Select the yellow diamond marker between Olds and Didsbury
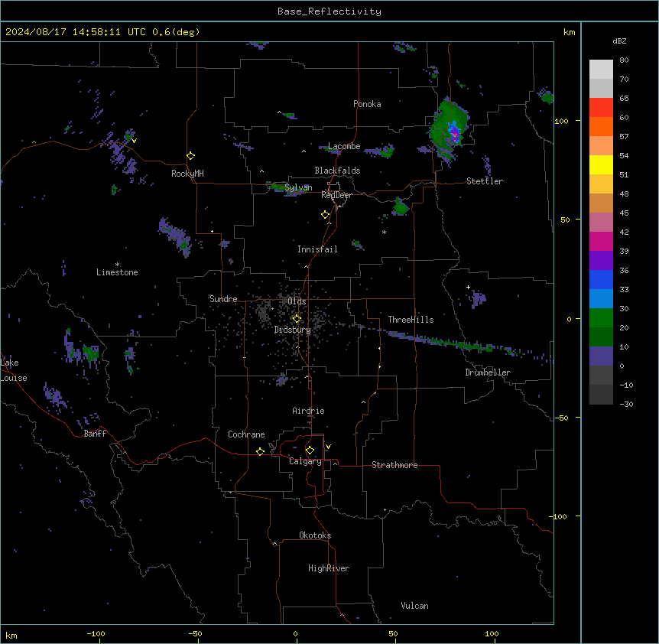Screen dimensions: 659x644 297,319
